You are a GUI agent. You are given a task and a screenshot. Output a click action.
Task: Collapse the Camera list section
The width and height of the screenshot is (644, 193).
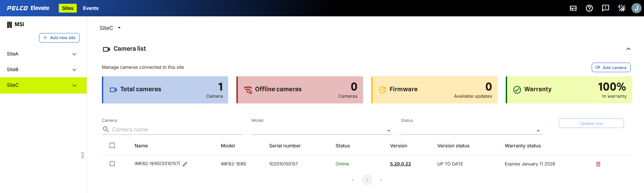[628, 49]
